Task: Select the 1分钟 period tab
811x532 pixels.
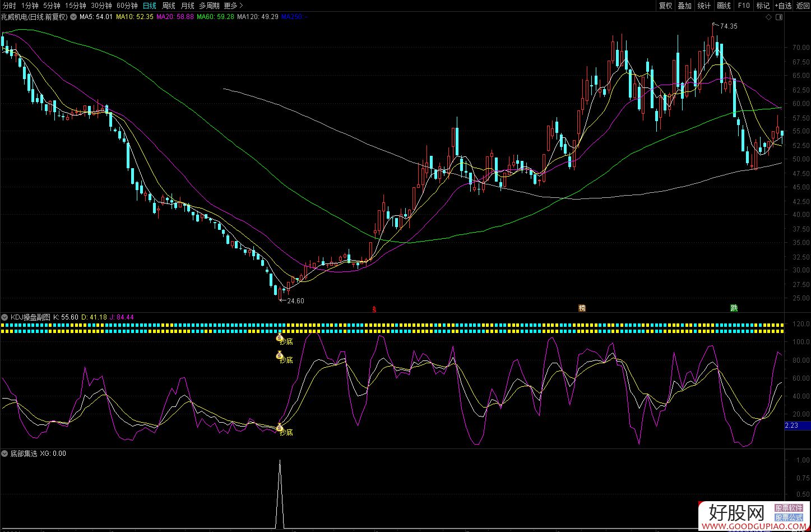Action: (x=30, y=6)
